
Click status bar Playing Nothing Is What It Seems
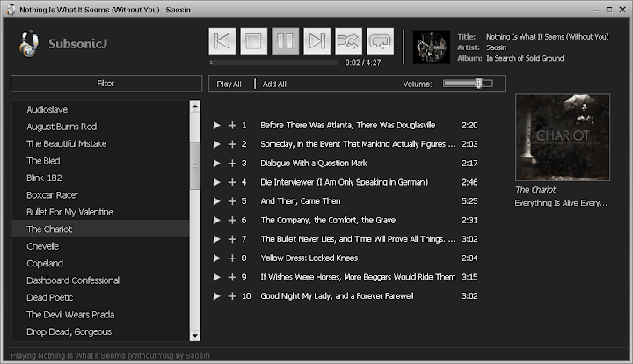tap(110, 355)
